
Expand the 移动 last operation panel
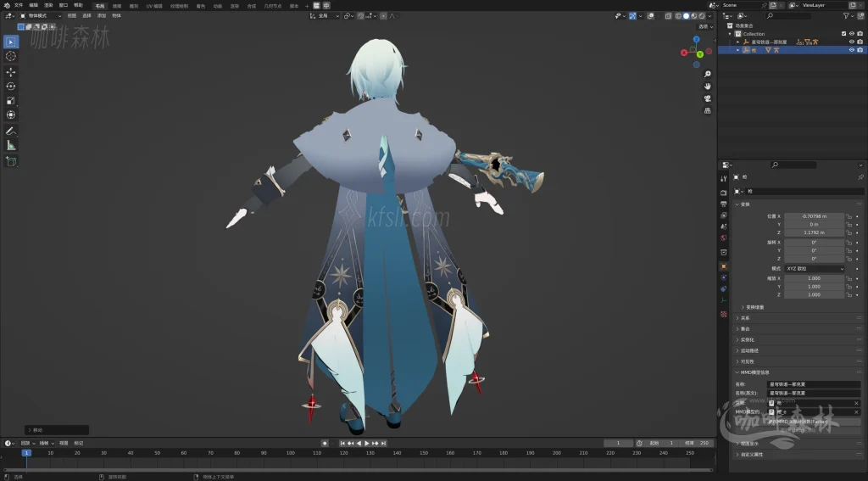click(57, 430)
